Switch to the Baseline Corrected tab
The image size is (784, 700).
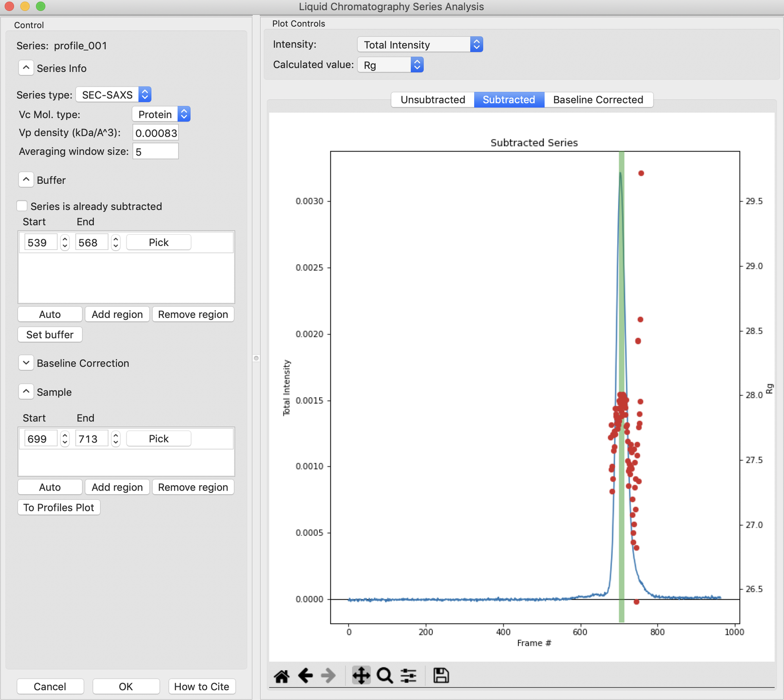pos(598,100)
